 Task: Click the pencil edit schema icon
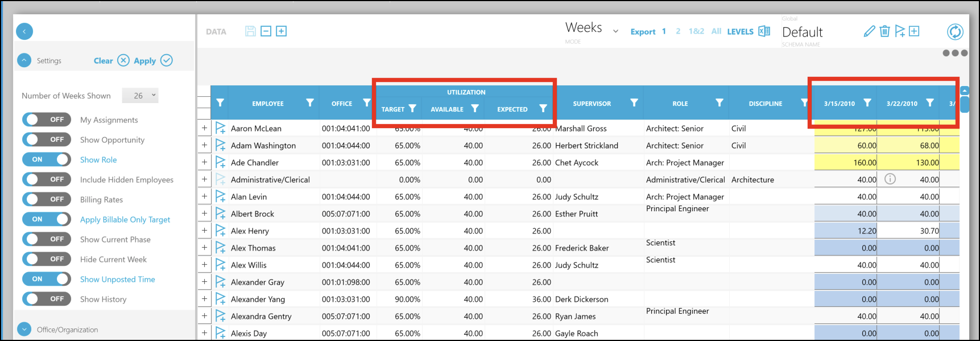tap(869, 31)
